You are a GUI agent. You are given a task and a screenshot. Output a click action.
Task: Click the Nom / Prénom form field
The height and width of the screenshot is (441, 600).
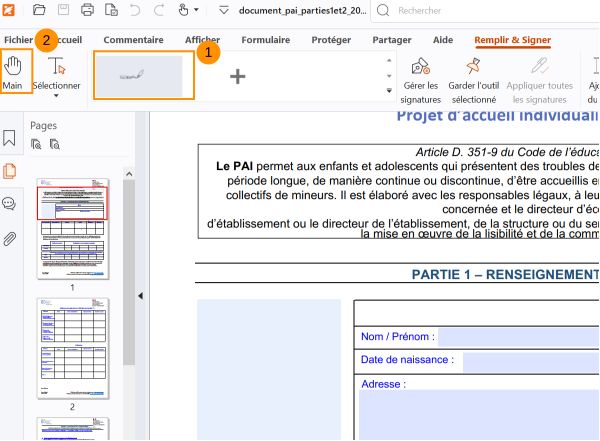pyautogui.click(x=518, y=337)
